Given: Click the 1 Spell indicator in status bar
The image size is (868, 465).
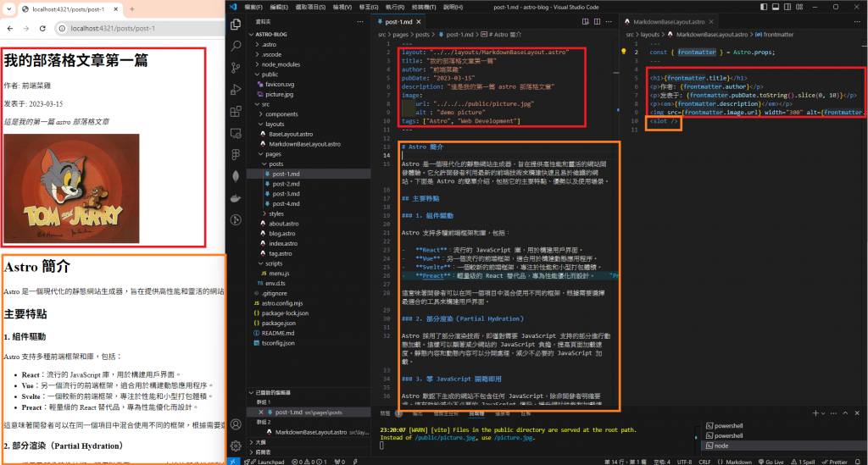Looking at the screenshot, I should pyautogui.click(x=804, y=462).
